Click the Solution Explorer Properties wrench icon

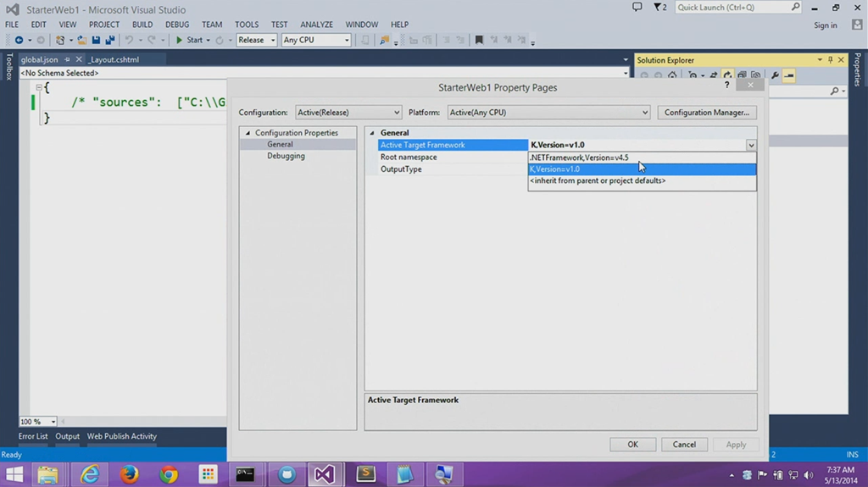tap(775, 75)
